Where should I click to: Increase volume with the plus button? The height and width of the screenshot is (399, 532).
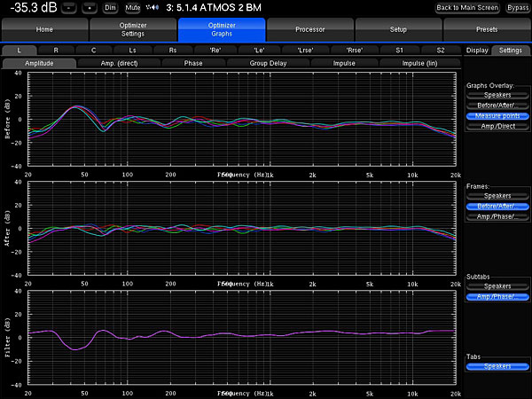[90, 8]
